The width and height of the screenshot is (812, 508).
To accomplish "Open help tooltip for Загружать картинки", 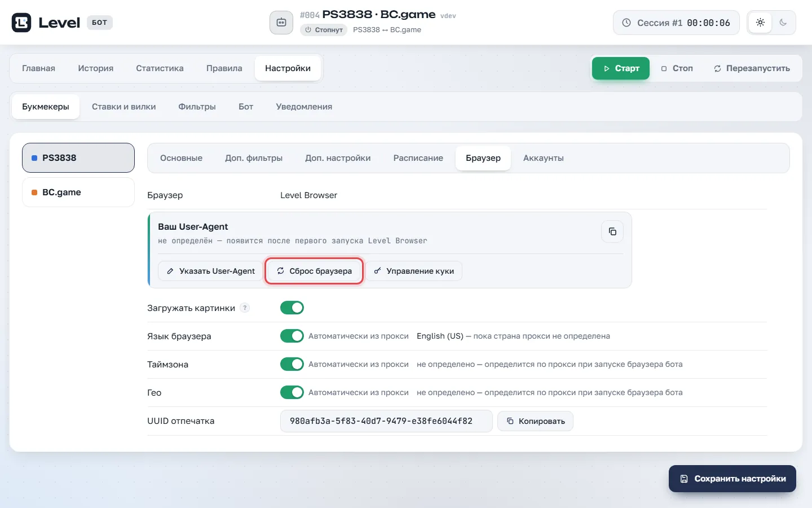I will click(x=245, y=308).
